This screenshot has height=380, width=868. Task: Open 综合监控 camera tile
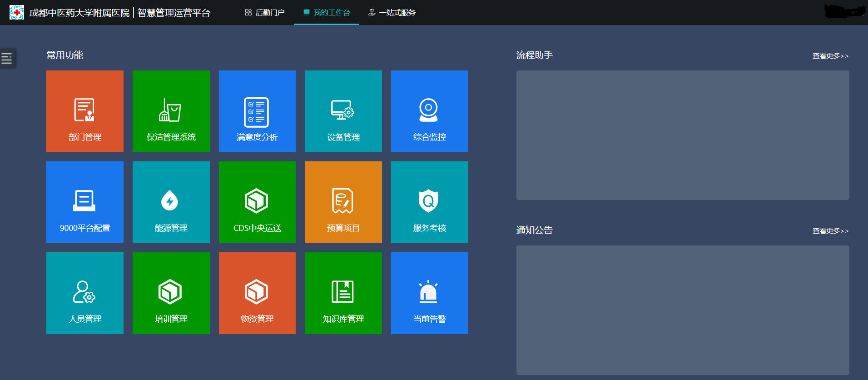pos(430,111)
